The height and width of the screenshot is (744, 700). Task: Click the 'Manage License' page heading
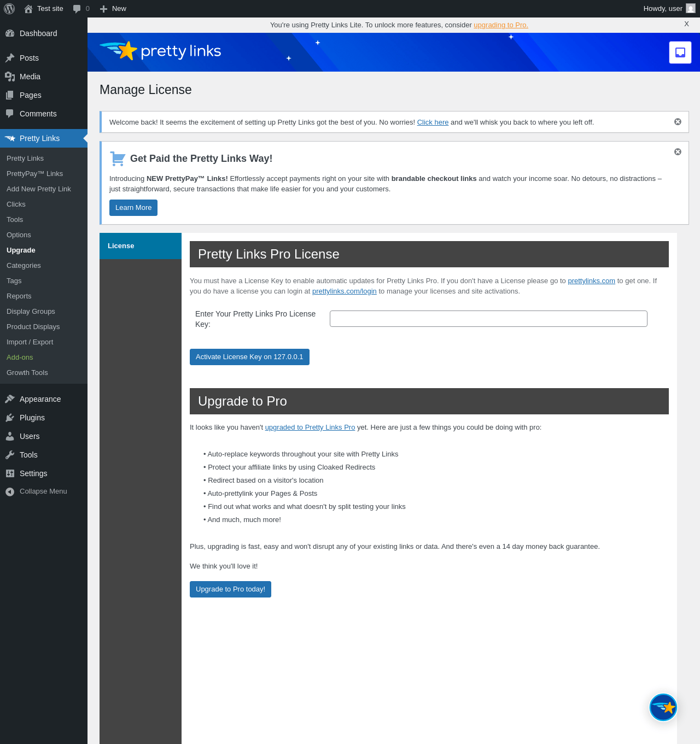pyautogui.click(x=145, y=90)
